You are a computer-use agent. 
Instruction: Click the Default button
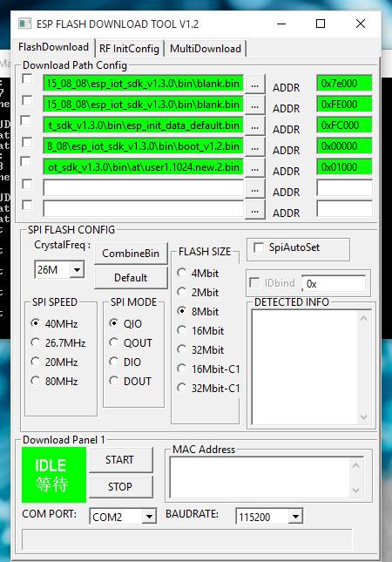pyautogui.click(x=131, y=278)
